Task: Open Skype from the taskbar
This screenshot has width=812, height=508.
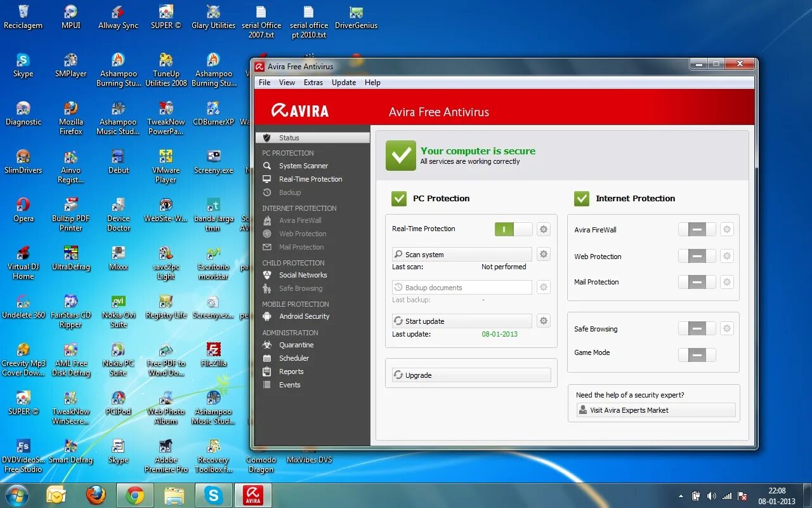Action: (214, 495)
